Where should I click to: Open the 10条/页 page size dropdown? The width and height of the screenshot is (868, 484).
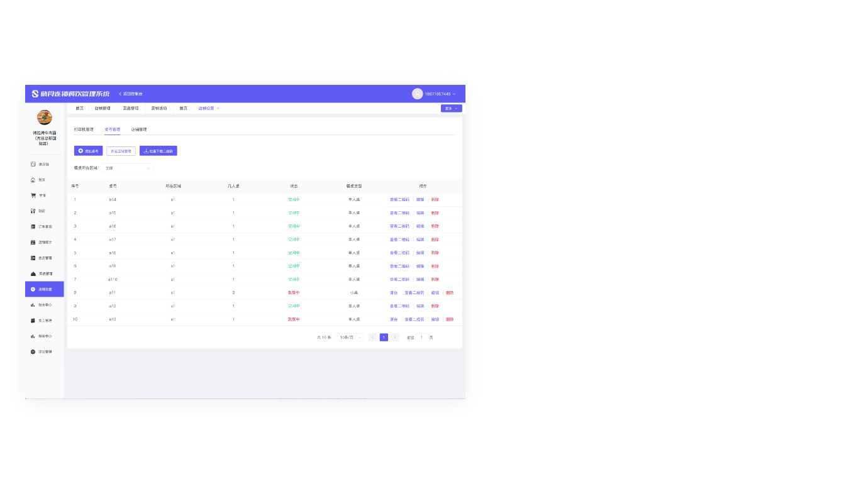(350, 338)
